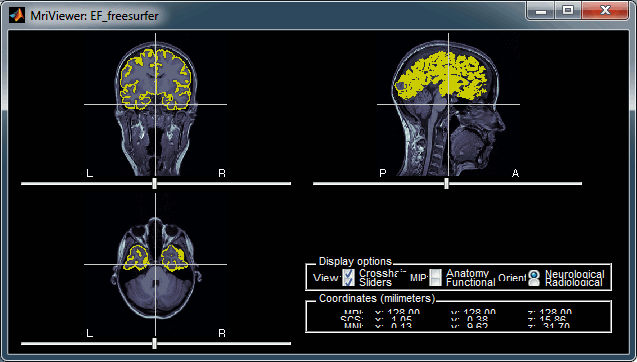This screenshot has height=362, width=637.
Task: Click the sagittal view slider handle
Action: pos(446,183)
